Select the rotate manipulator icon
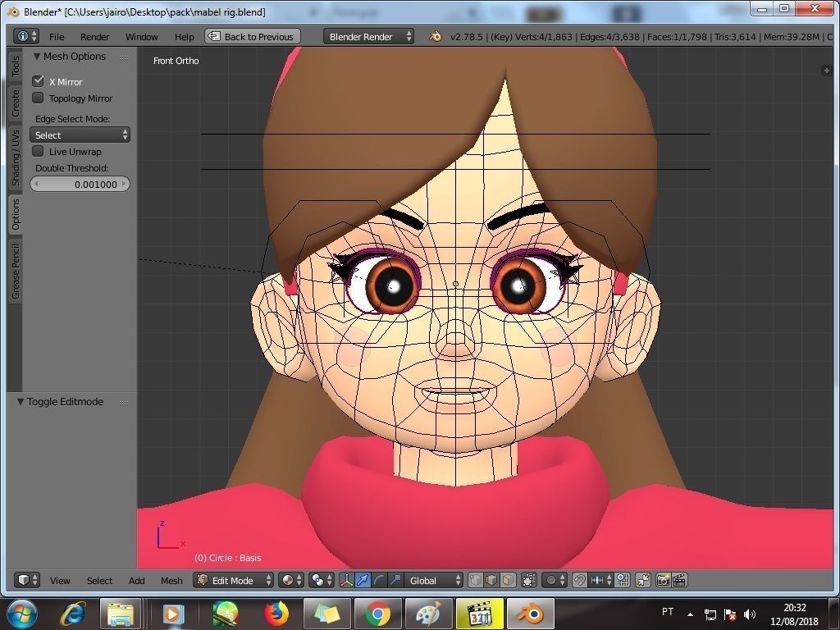The width and height of the screenshot is (840, 630). (379, 580)
